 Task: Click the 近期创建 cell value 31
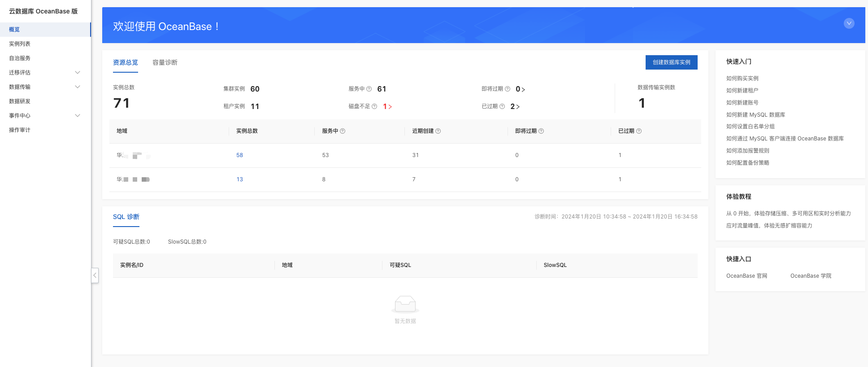point(416,155)
